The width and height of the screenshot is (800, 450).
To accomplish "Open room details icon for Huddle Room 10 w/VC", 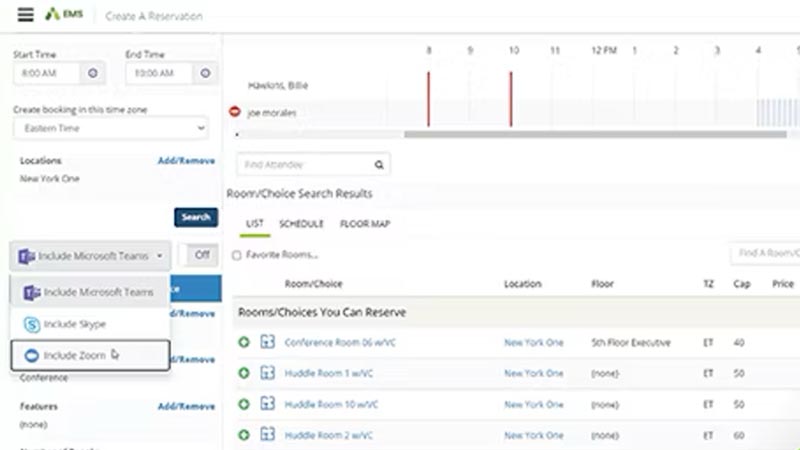I will (267, 404).
